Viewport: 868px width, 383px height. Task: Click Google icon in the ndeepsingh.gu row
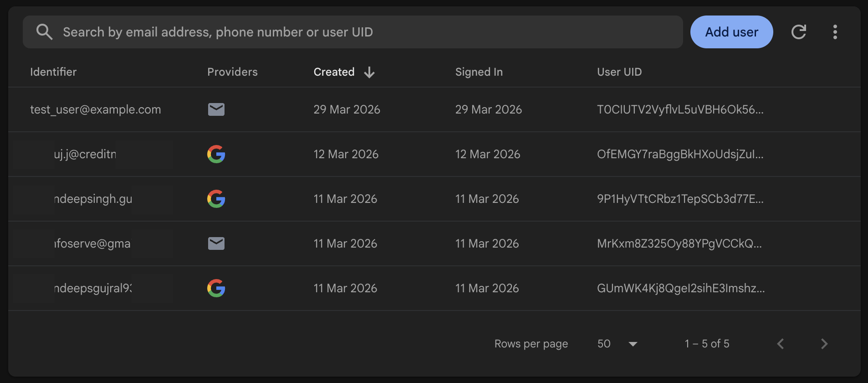[x=216, y=199]
